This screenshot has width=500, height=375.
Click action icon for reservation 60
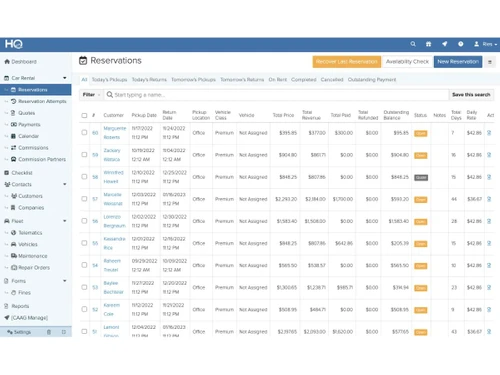[489, 133]
